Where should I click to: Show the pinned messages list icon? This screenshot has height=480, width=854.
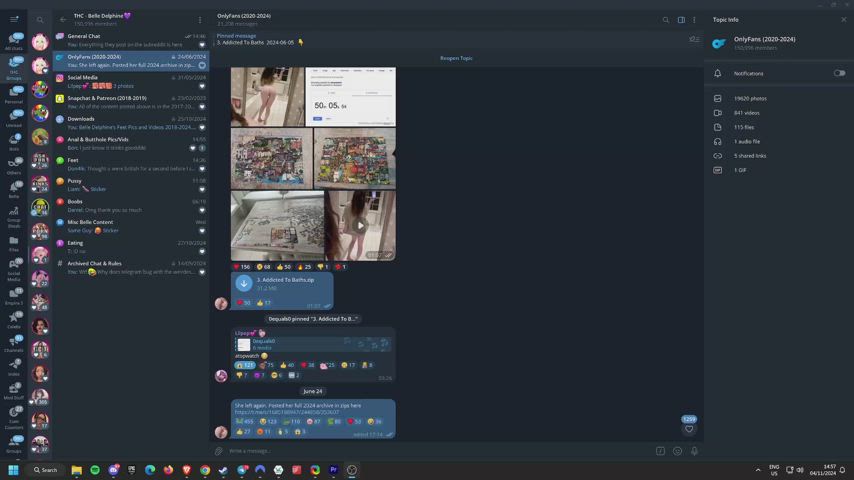pos(694,39)
